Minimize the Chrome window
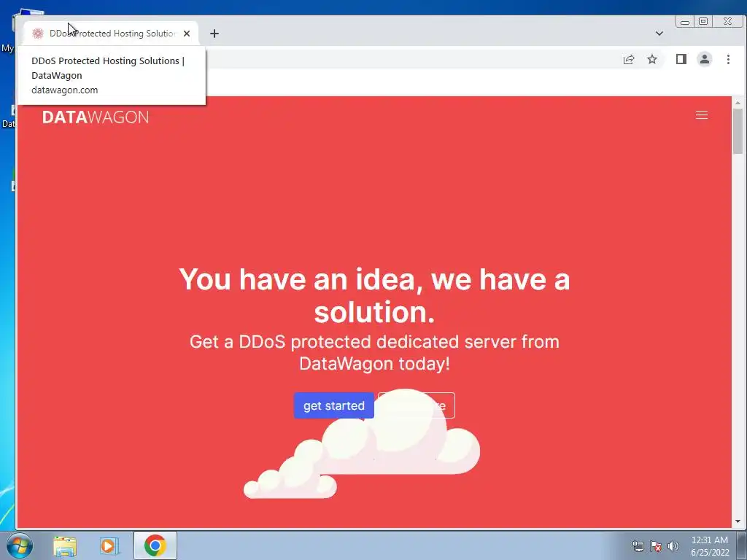747x560 pixels. [x=685, y=21]
